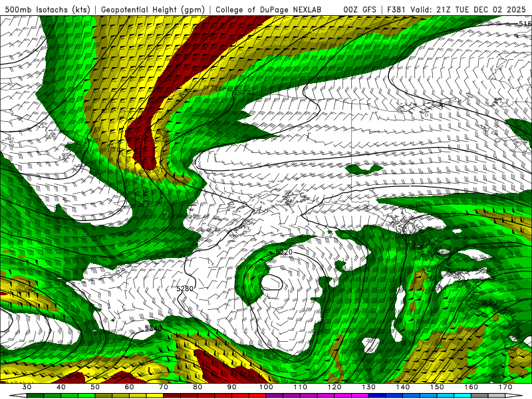Click the colorbar scale number '40'
The width and height of the screenshot is (532, 399).
(x=61, y=387)
